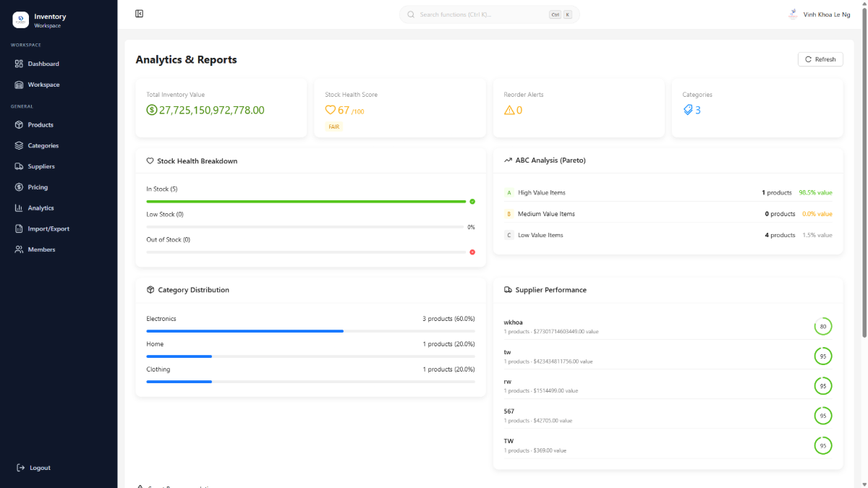The image size is (868, 488).
Task: Collapse the sidebar using the panel icon
Action: (x=139, y=13)
